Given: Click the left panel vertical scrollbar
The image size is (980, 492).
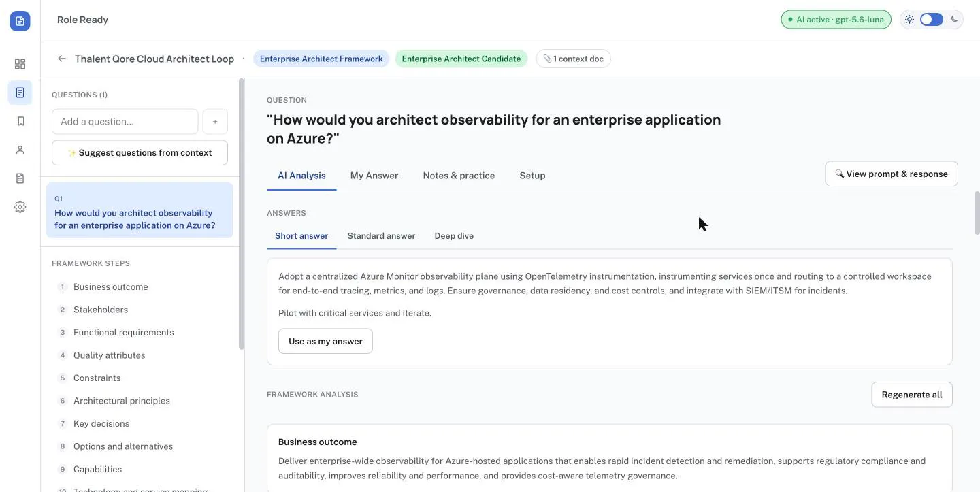Looking at the screenshot, I should click(x=241, y=214).
